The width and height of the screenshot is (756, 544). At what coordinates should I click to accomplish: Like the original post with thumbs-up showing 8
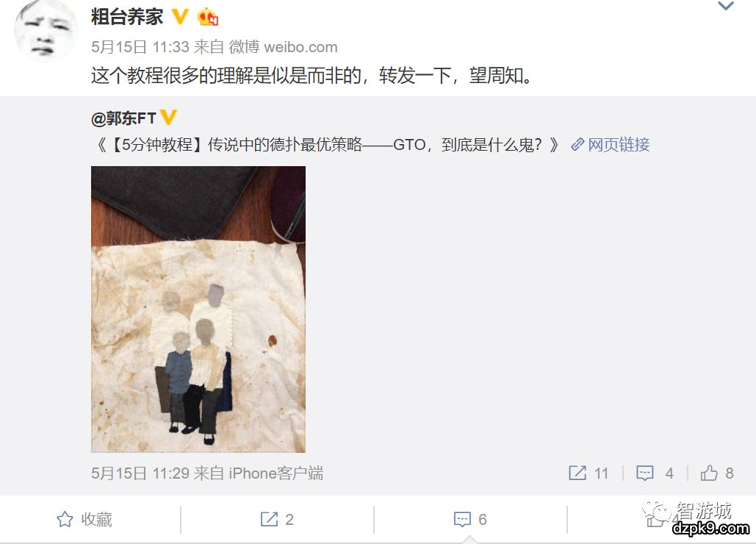pyautogui.click(x=709, y=473)
